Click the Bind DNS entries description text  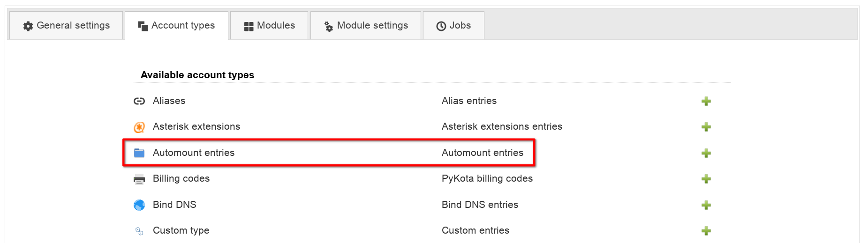(480, 205)
